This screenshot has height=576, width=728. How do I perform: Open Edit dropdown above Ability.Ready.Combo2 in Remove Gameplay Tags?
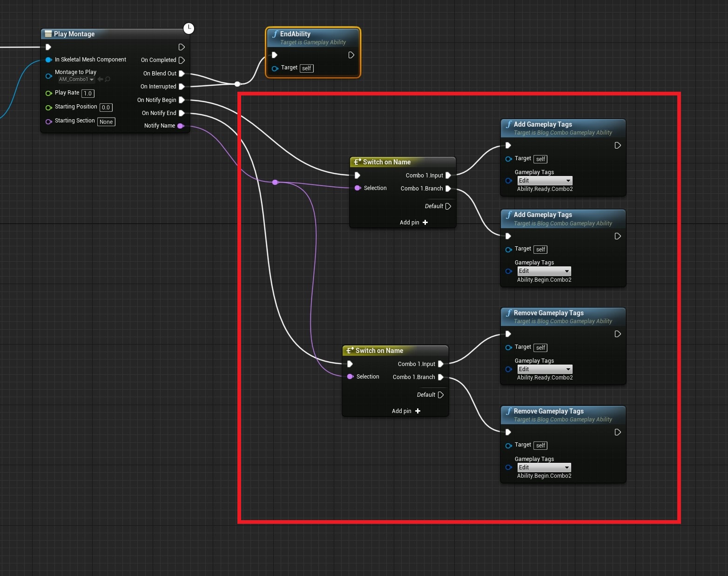click(x=545, y=369)
